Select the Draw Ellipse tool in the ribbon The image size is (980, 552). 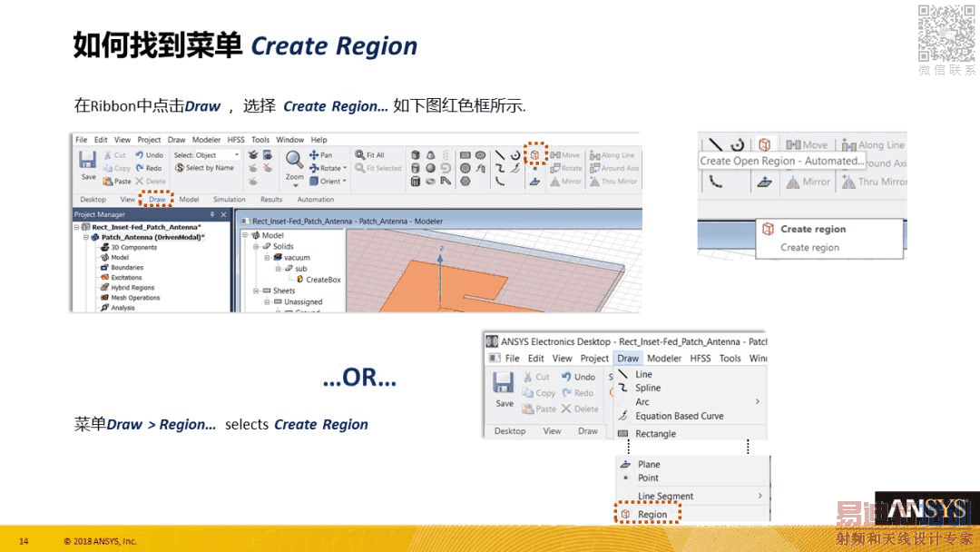pyautogui.click(x=480, y=155)
